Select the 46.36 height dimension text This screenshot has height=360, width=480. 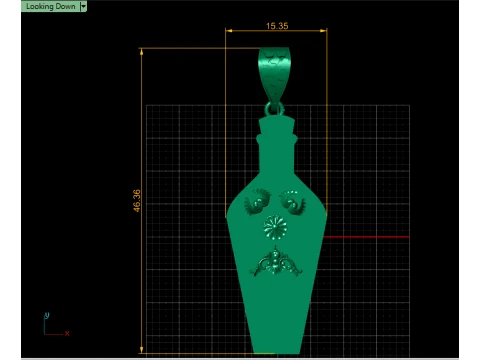pos(137,200)
